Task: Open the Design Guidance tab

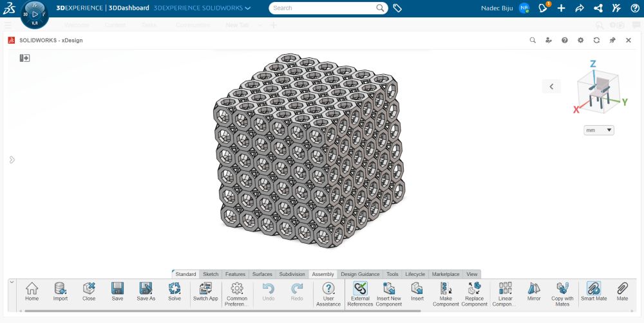Action: [360, 274]
